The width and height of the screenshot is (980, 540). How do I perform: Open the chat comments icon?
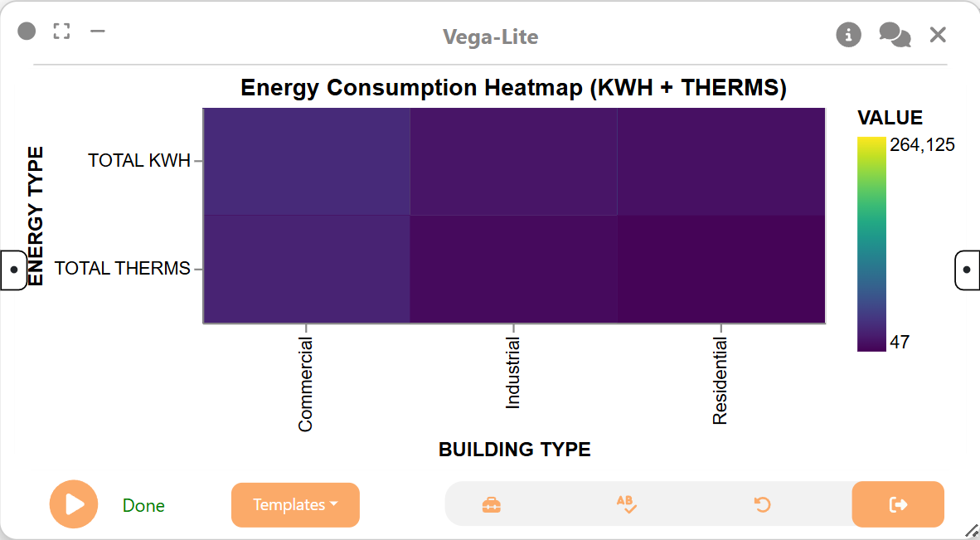pos(895,35)
